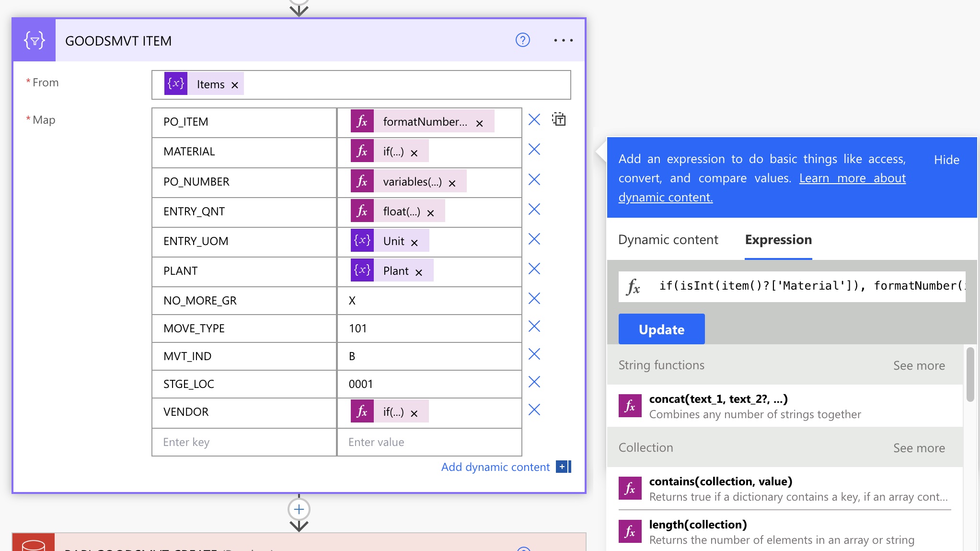Hide the expression info banner
Image resolution: width=980 pixels, height=551 pixels.
(x=946, y=160)
